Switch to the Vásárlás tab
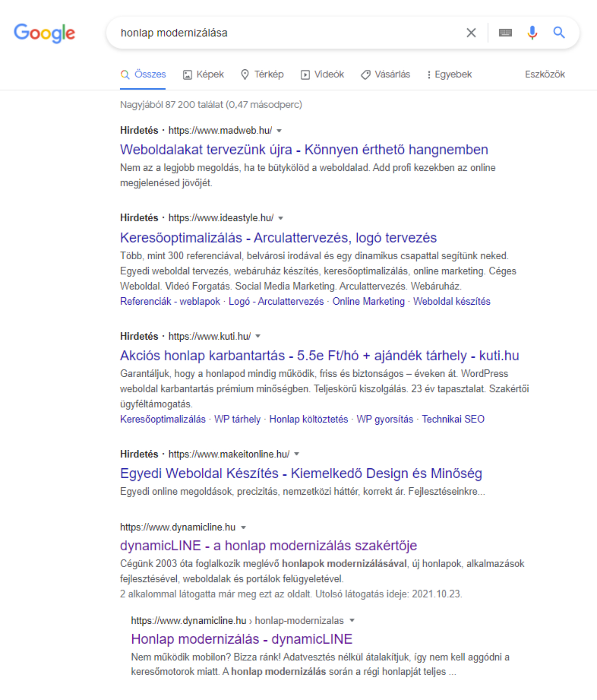The width and height of the screenshot is (597, 700). tap(386, 74)
